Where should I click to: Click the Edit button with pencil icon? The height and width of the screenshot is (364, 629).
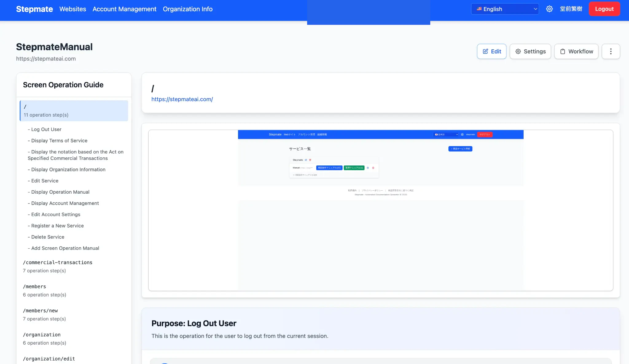491,51
